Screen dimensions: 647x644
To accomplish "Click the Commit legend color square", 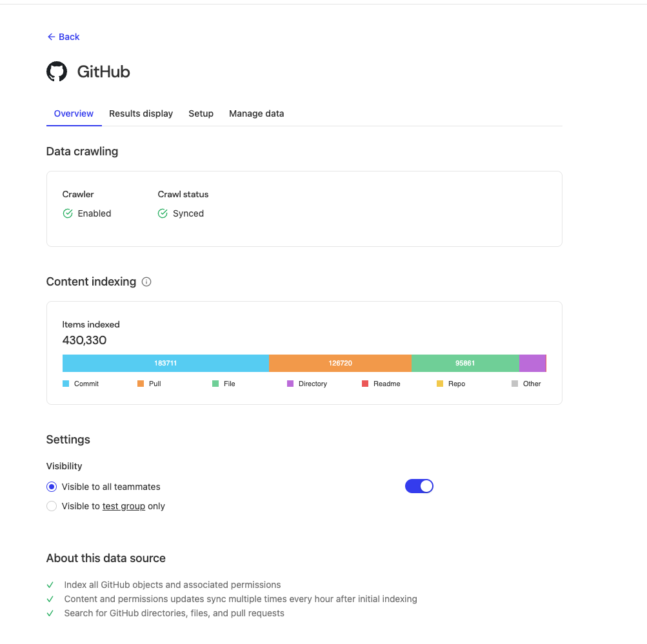I will (x=66, y=384).
